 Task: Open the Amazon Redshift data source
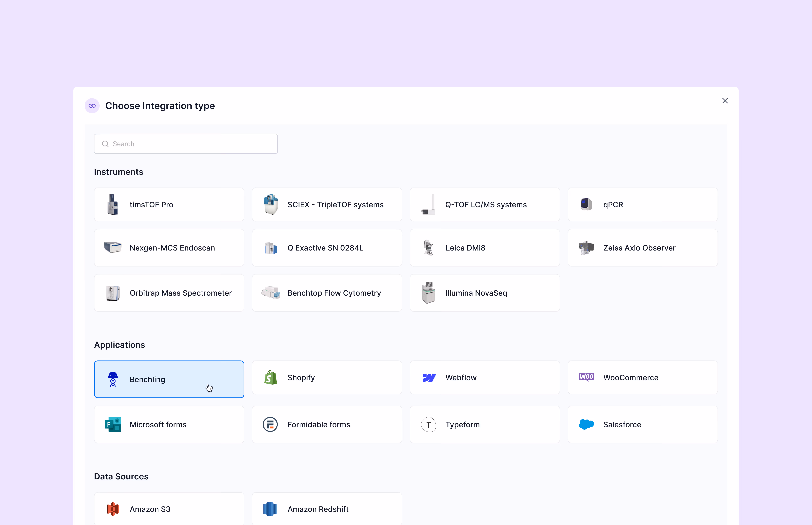pos(326,509)
